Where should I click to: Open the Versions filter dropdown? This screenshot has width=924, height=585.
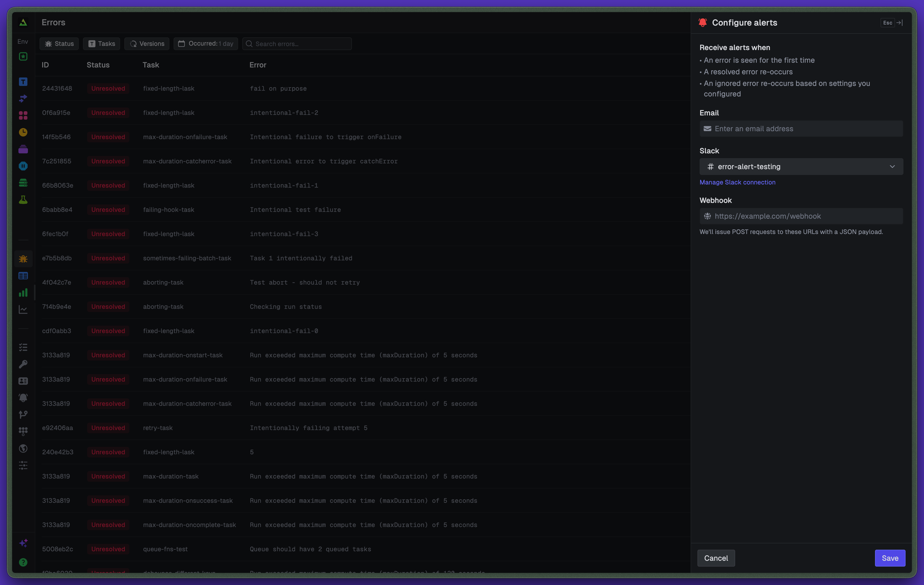tap(147, 44)
